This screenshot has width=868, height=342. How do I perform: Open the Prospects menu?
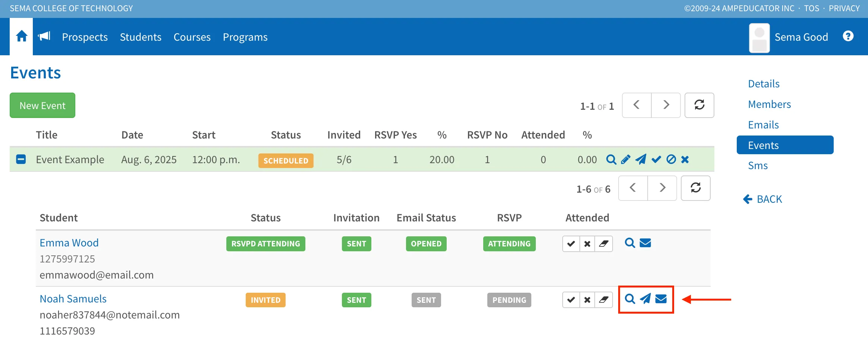point(85,37)
